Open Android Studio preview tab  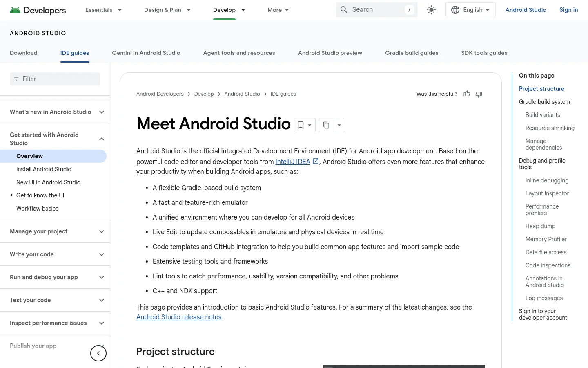tap(330, 53)
